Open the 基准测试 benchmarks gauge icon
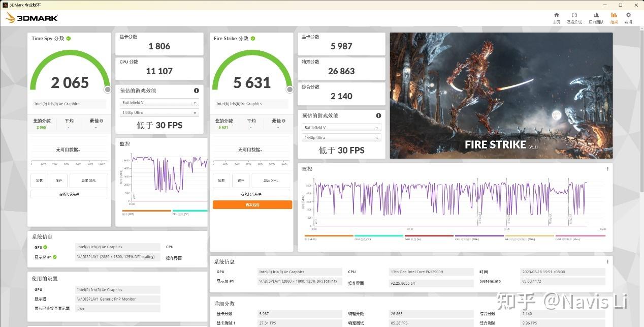The image size is (644, 327). click(574, 15)
